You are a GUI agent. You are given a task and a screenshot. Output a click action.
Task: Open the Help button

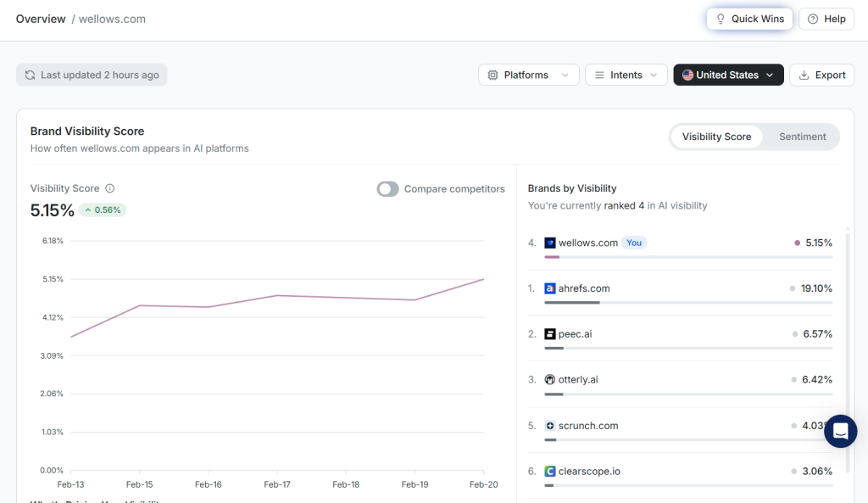point(826,19)
